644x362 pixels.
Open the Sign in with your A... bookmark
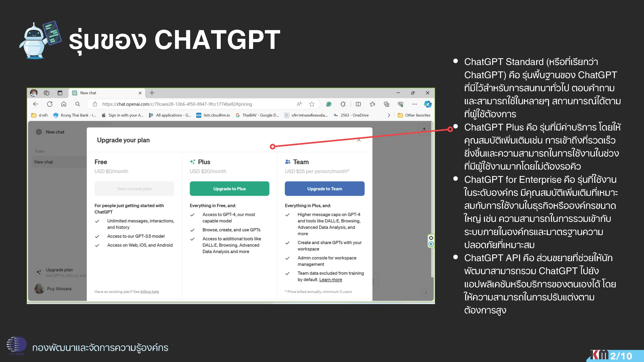[x=123, y=115]
